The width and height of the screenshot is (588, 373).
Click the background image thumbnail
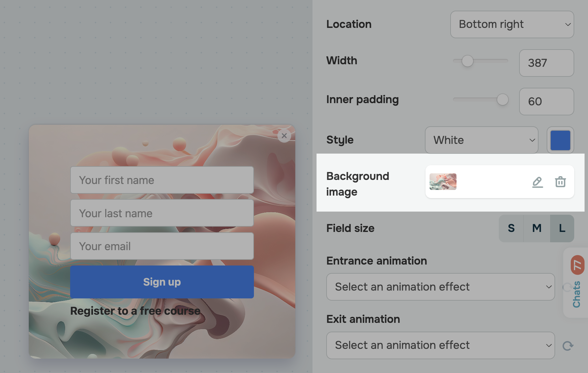pyautogui.click(x=443, y=182)
